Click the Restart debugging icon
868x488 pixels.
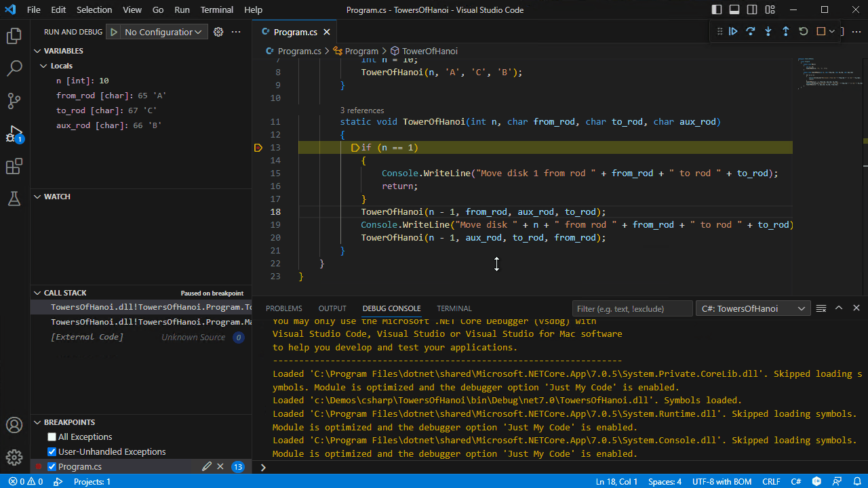point(803,31)
